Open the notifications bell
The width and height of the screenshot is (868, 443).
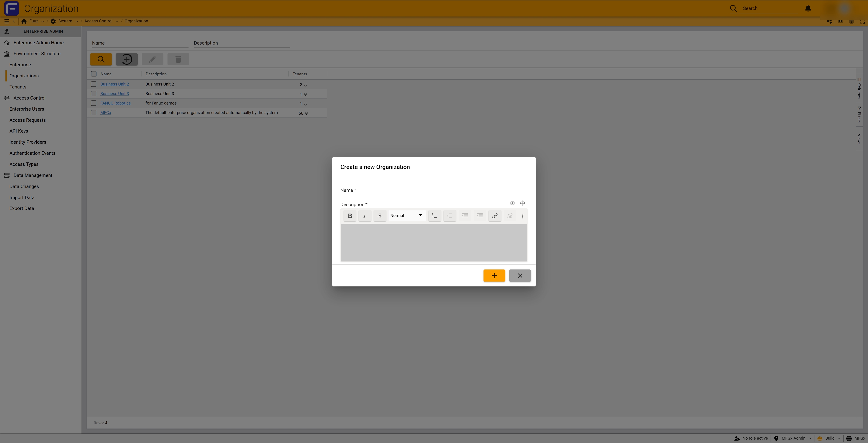coord(808,8)
